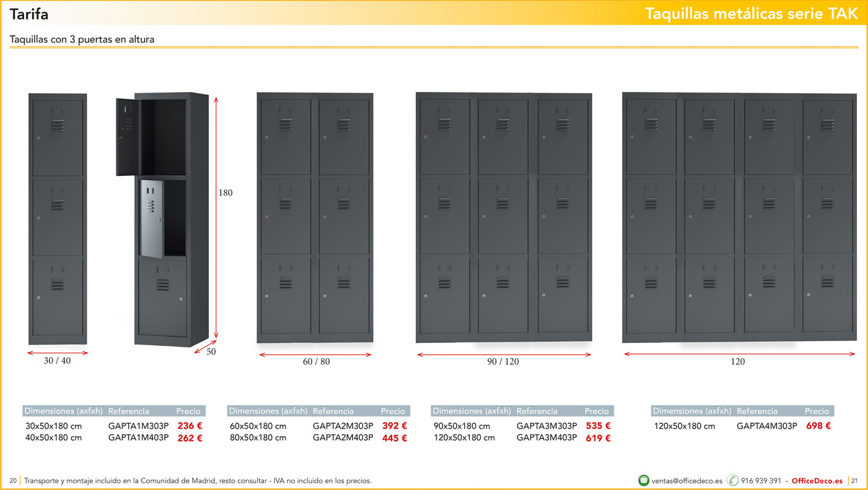Click the 698 € price
868x490 pixels.
pyautogui.click(x=818, y=426)
